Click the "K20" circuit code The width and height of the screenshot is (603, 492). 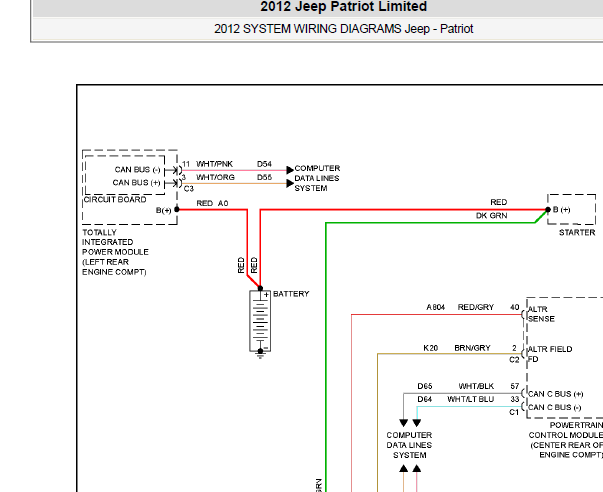tap(430, 348)
